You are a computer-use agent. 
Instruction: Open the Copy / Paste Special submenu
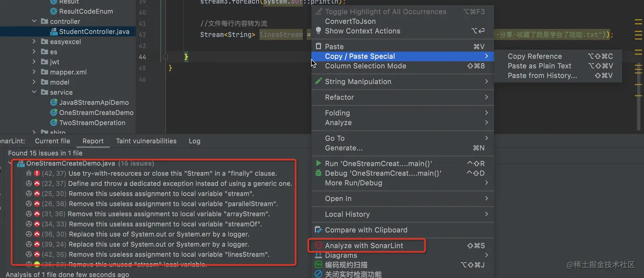[402, 56]
